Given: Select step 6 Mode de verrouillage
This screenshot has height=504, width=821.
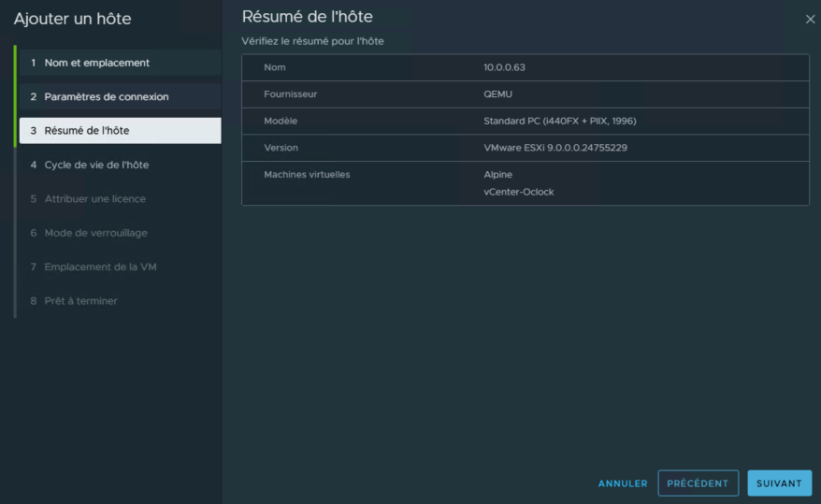Looking at the screenshot, I should (x=95, y=233).
